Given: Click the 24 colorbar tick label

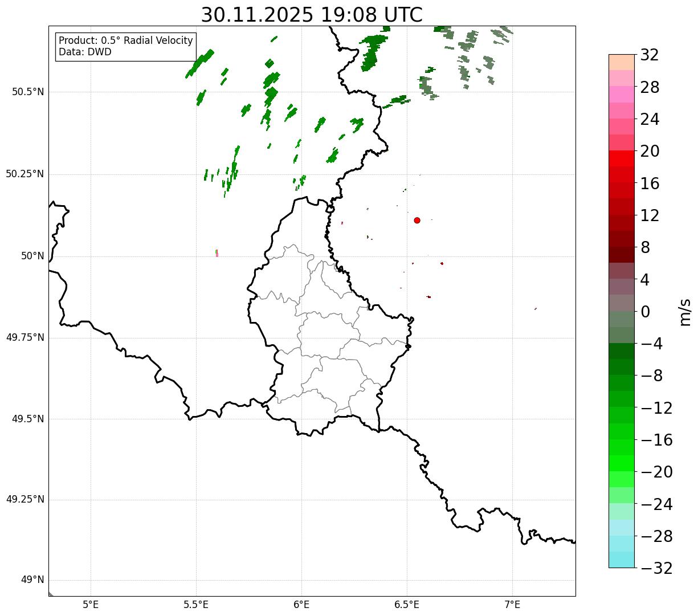Looking at the screenshot, I should coord(650,120).
